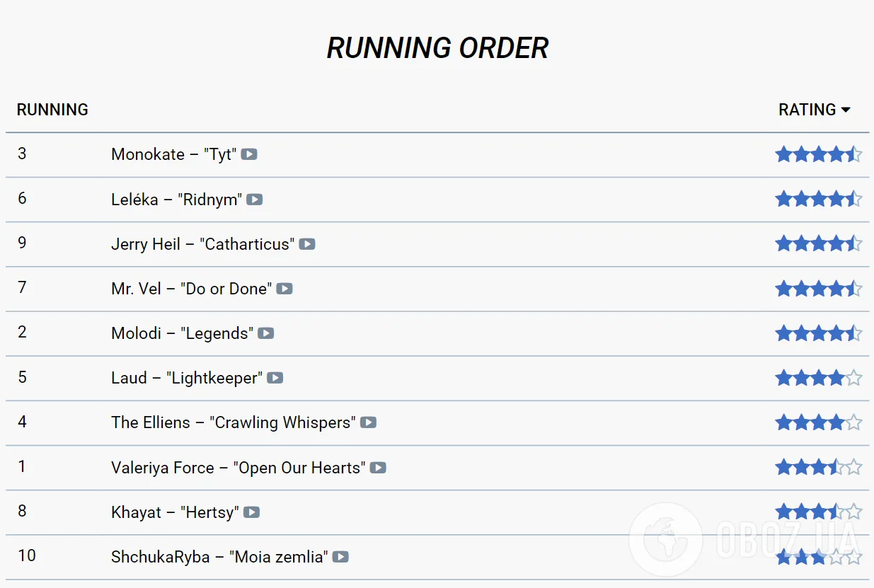
Task: Open Leléka "Ridnym" video icon
Action: tap(255, 200)
